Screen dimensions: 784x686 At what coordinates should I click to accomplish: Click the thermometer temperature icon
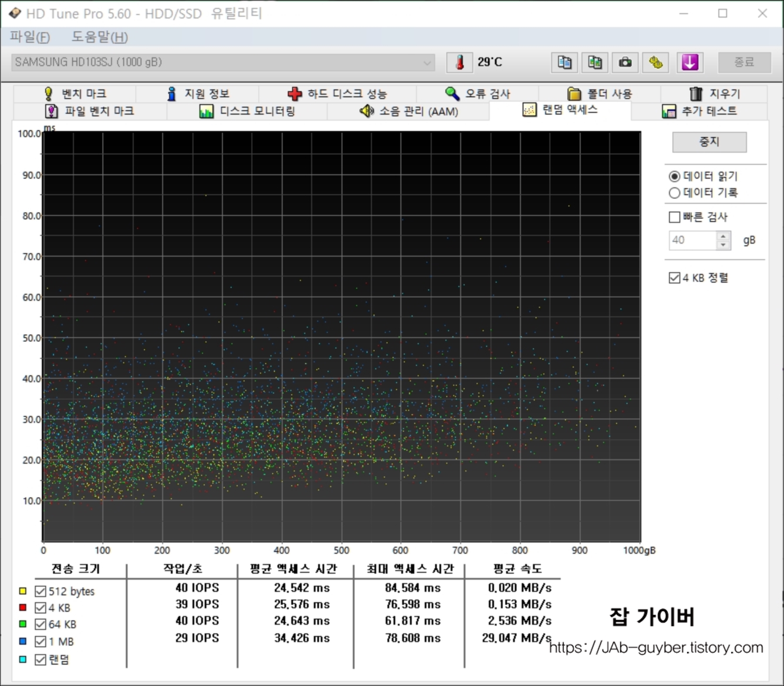[x=460, y=62]
